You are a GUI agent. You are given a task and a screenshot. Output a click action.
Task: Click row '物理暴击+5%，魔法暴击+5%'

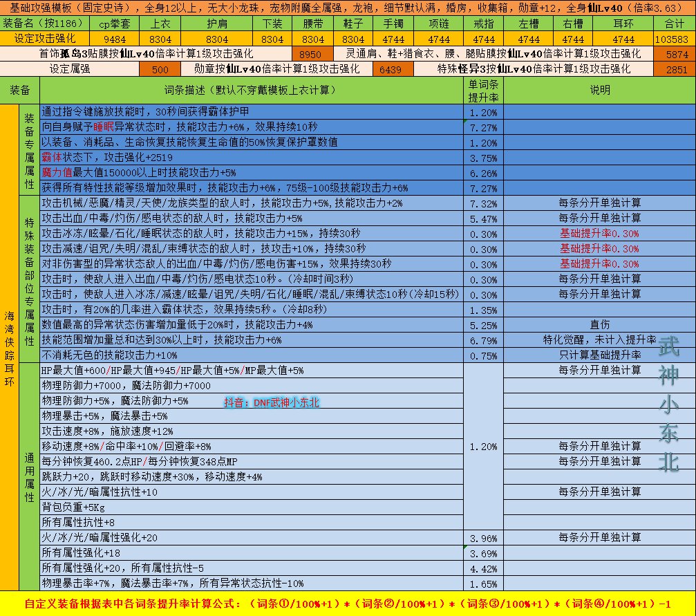[251, 416]
